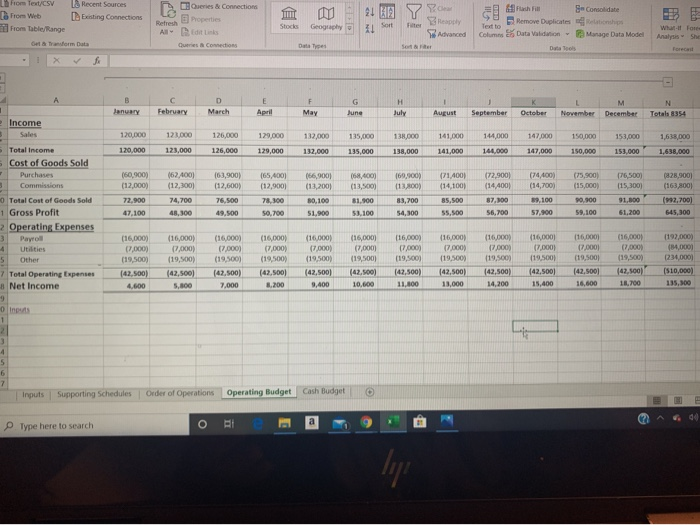Open the Name Box dropdown
This screenshot has height=525, width=700.
24,60
